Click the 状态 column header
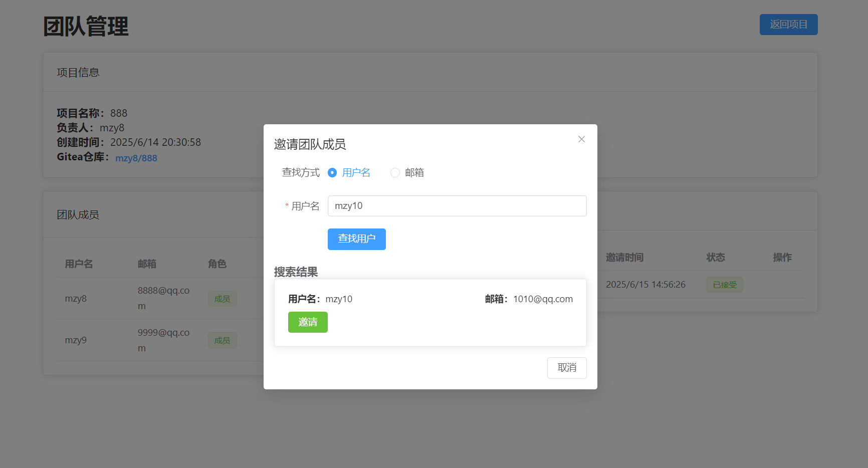The height and width of the screenshot is (468, 868). pyautogui.click(x=716, y=257)
